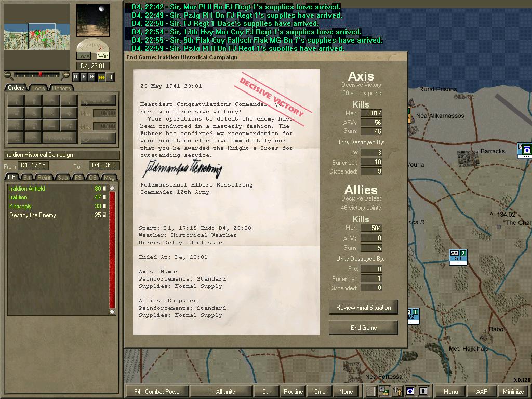Toggle the Iraklion Airfield objective marker box
This screenshot has width=532, height=399.
[104, 188]
